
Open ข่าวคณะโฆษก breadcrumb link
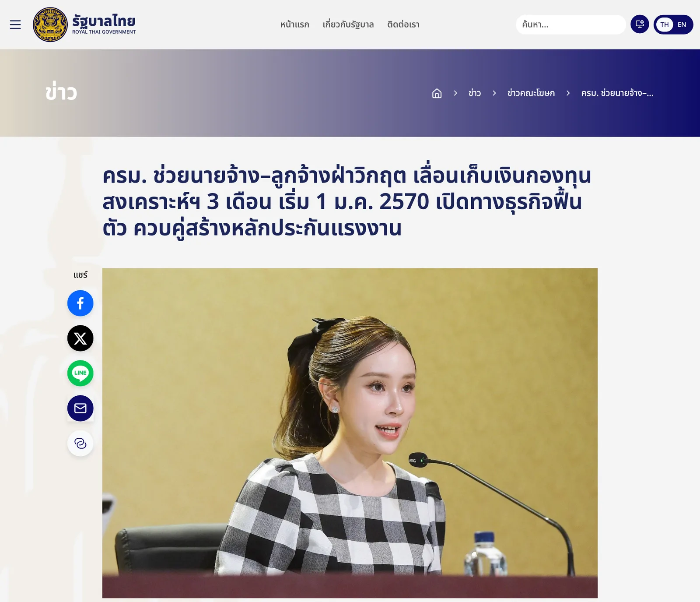(531, 93)
